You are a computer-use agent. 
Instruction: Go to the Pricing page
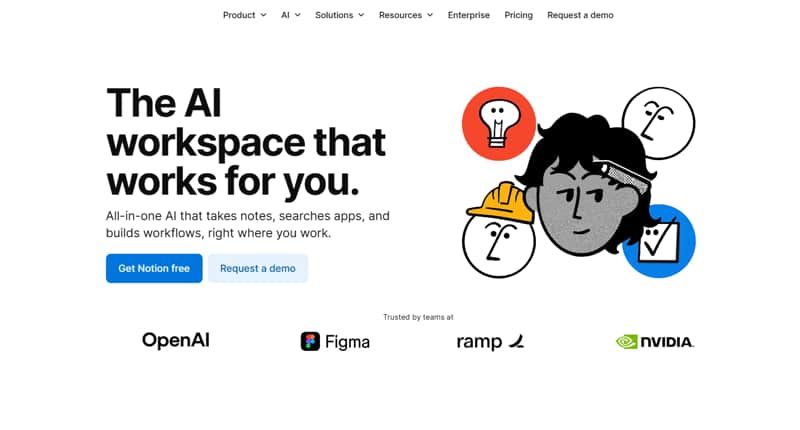coord(518,15)
